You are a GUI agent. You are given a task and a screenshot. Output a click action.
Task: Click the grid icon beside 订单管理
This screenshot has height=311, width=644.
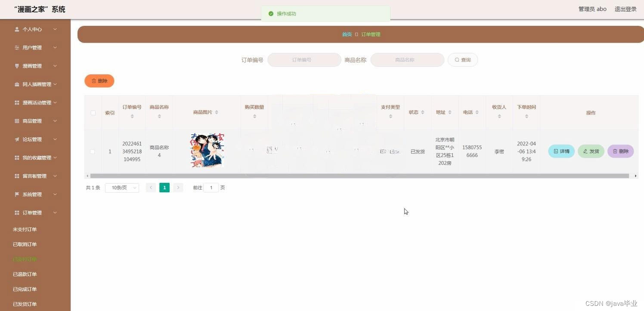pyautogui.click(x=17, y=213)
